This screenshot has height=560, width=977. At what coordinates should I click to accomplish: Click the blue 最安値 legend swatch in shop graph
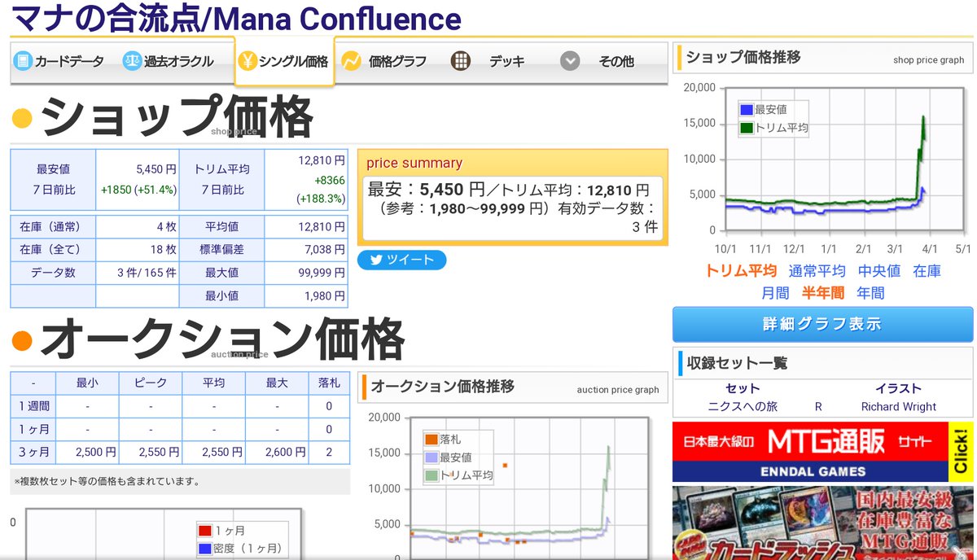747,110
